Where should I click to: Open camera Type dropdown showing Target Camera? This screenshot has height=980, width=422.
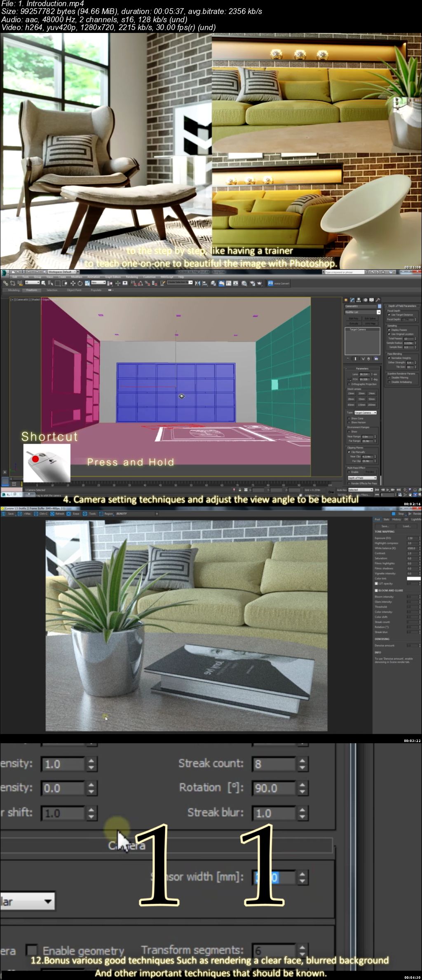pos(366,413)
